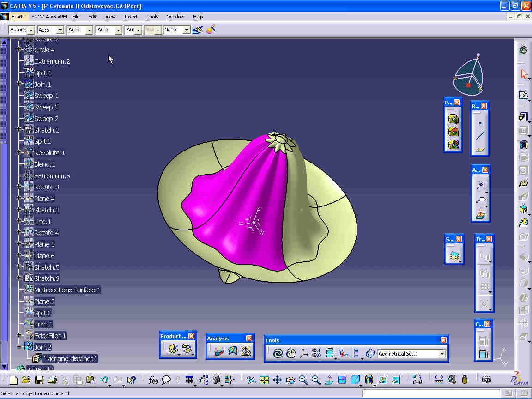
Task: Select the Line tool in the R... toolbar
Action: tap(480, 136)
